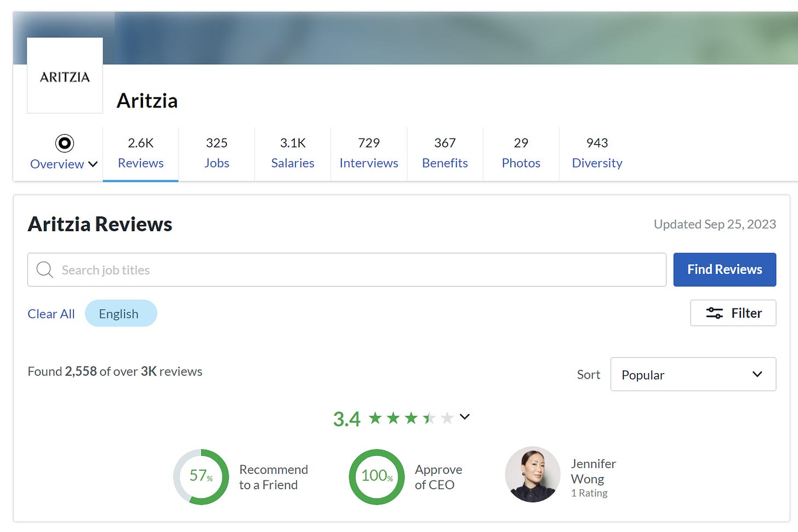Click the Aritzia Reviews heading
The height and width of the screenshot is (532, 798).
click(x=100, y=224)
